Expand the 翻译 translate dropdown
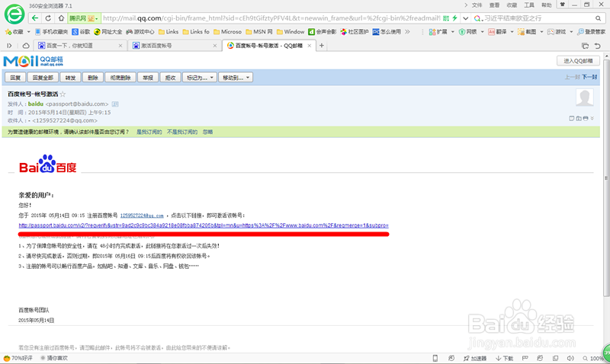Viewport: 610px width, 364px height. coord(512,32)
